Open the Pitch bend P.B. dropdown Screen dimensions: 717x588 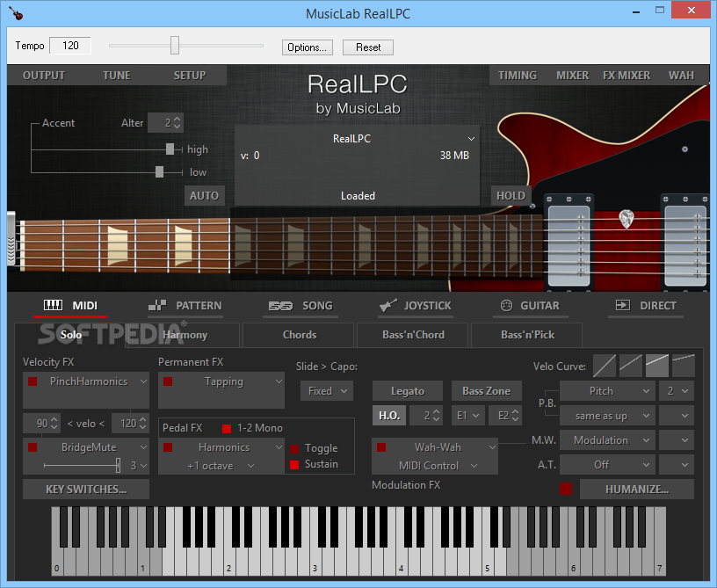click(607, 391)
